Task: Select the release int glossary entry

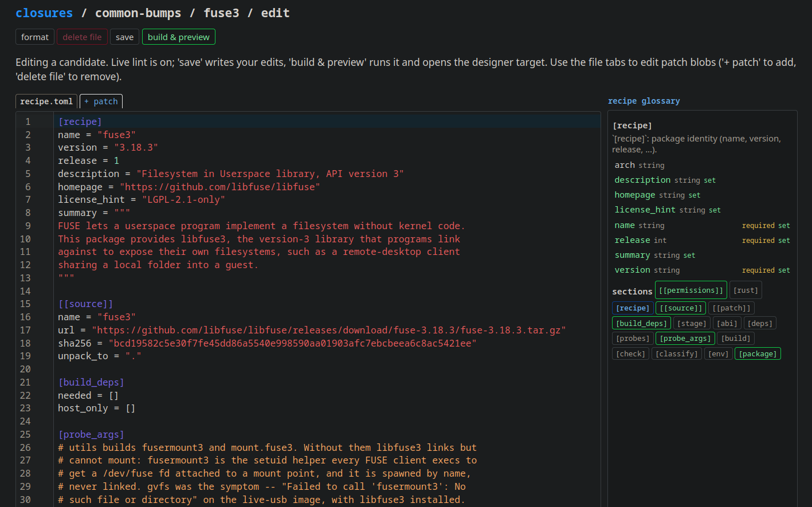Action: coord(702,240)
